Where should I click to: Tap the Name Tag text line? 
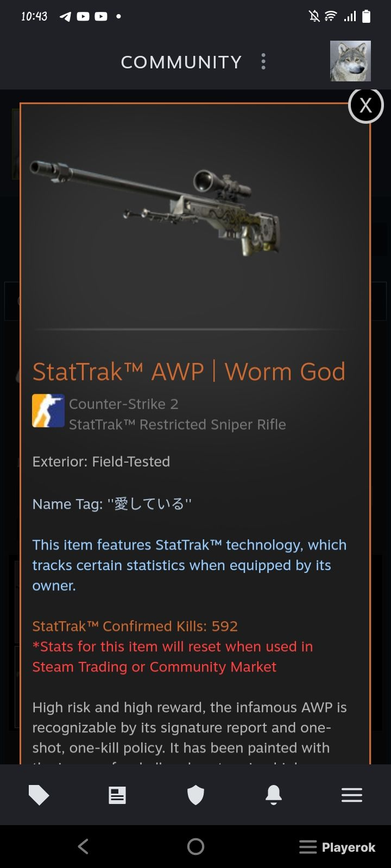tap(112, 505)
